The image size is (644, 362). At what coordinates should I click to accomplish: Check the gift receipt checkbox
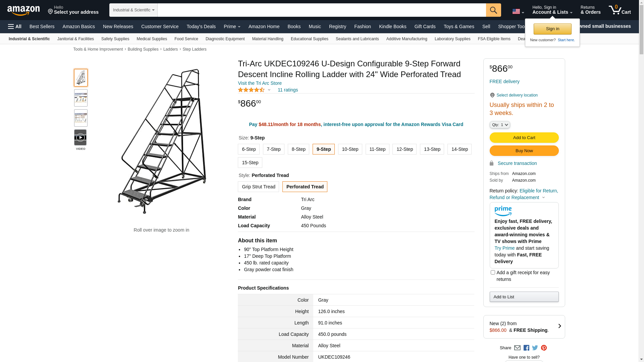pos(493,273)
